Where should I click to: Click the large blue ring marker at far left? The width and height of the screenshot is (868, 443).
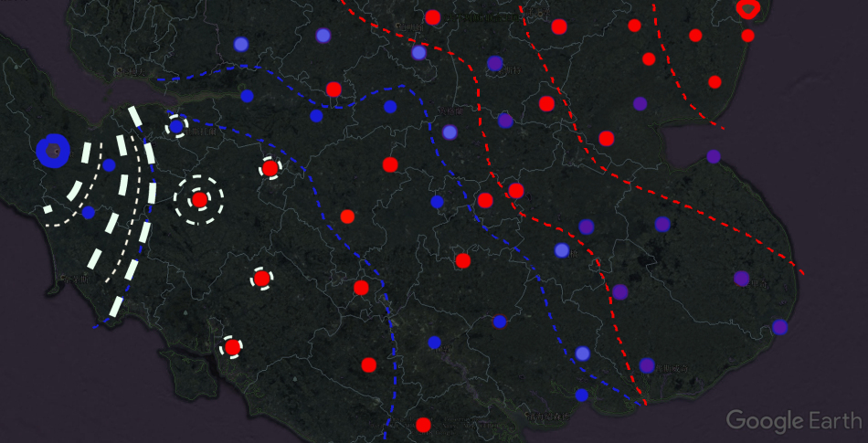[x=53, y=151]
